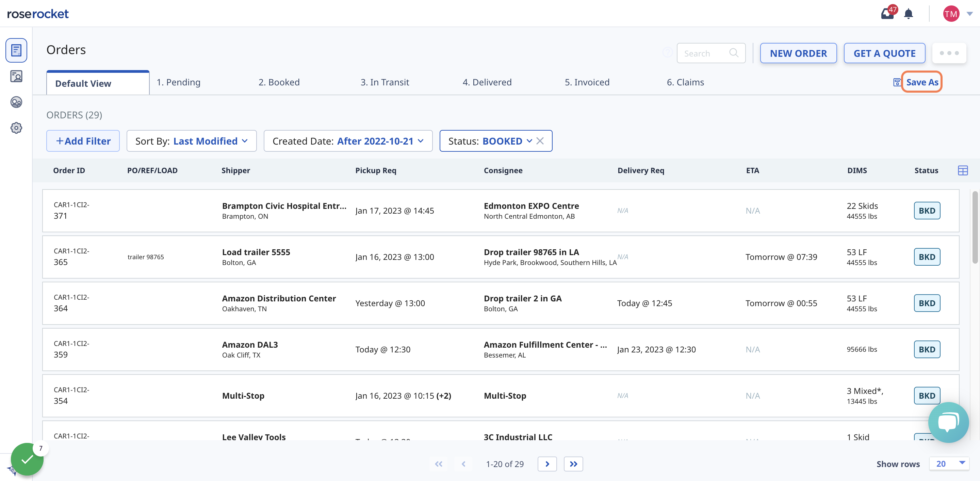Go to the previous page of orders
The image size is (980, 481).
[463, 464]
